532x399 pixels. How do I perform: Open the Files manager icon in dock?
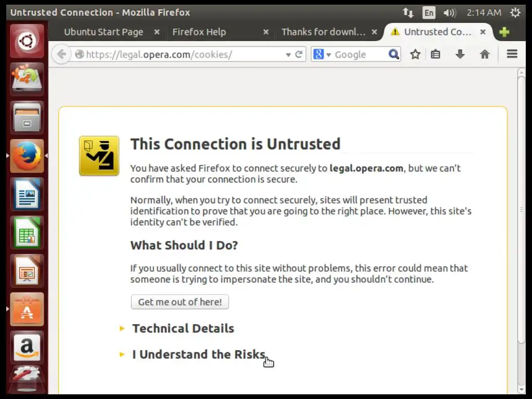[x=27, y=117]
